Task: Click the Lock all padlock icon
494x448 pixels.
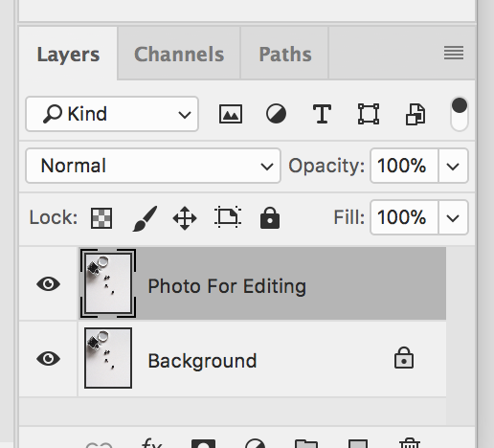Action: pyautogui.click(x=270, y=218)
